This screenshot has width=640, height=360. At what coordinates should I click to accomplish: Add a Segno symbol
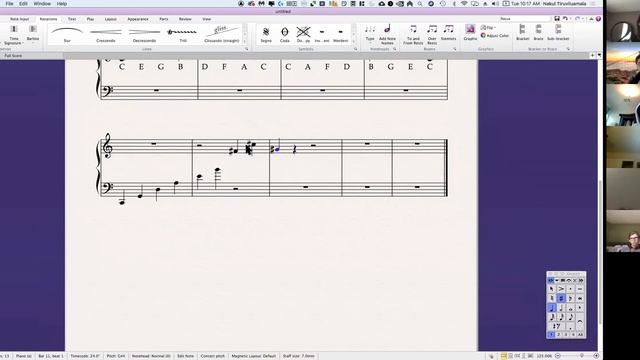tap(266, 34)
